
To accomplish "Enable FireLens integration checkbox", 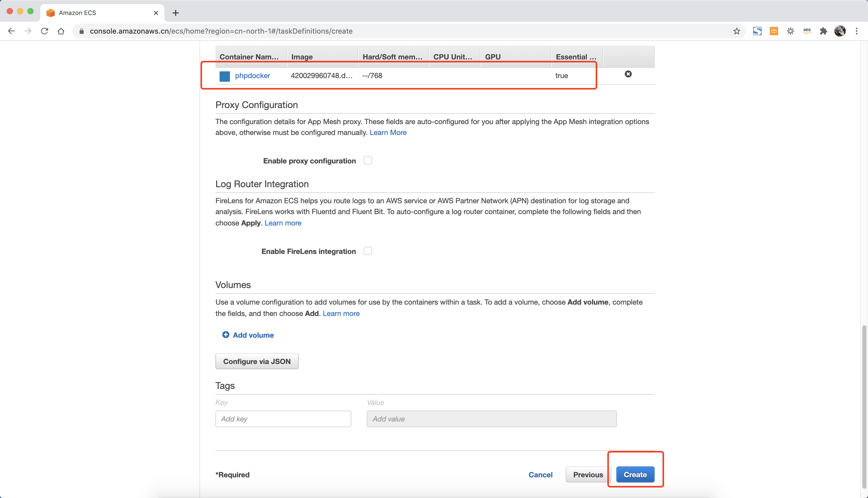I will pyautogui.click(x=368, y=251).
